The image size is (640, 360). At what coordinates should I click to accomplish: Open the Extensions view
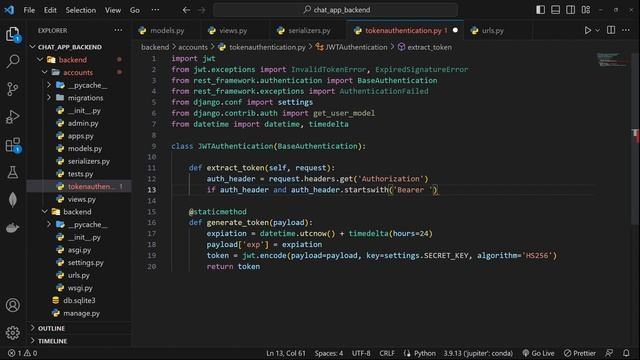pyautogui.click(x=13, y=145)
